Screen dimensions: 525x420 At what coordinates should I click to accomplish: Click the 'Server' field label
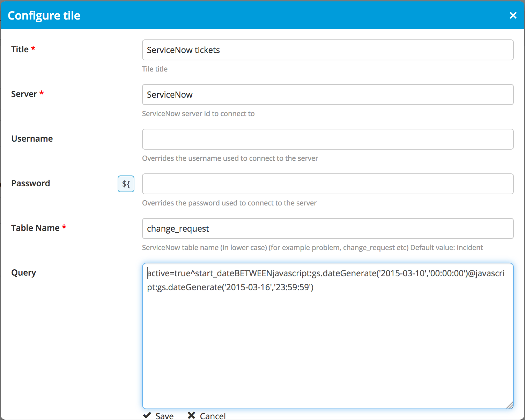(24, 94)
